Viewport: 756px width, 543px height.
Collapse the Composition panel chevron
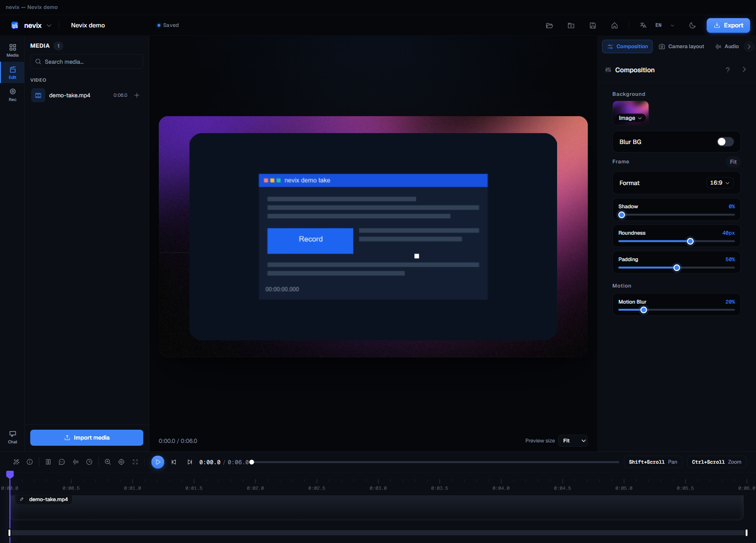point(744,69)
